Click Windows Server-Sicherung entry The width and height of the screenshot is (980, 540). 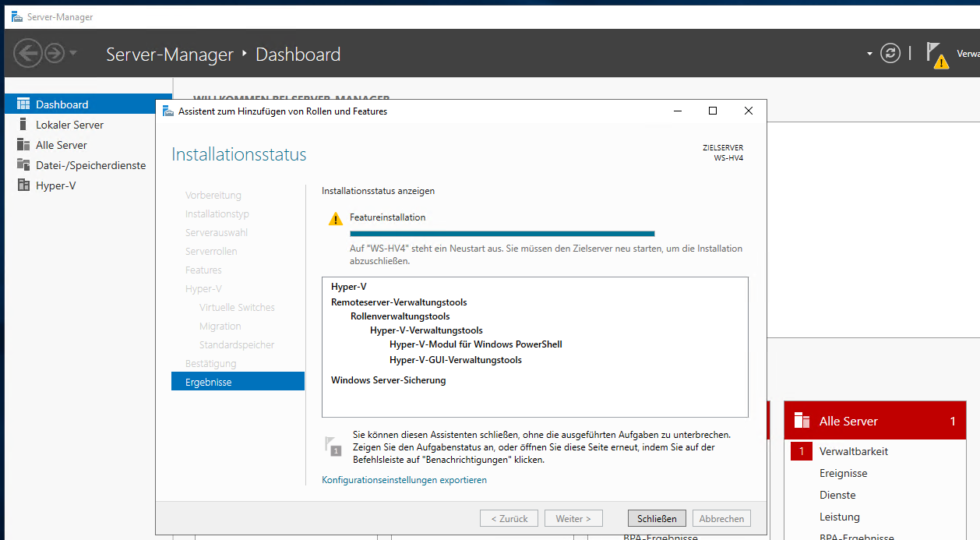click(x=389, y=380)
